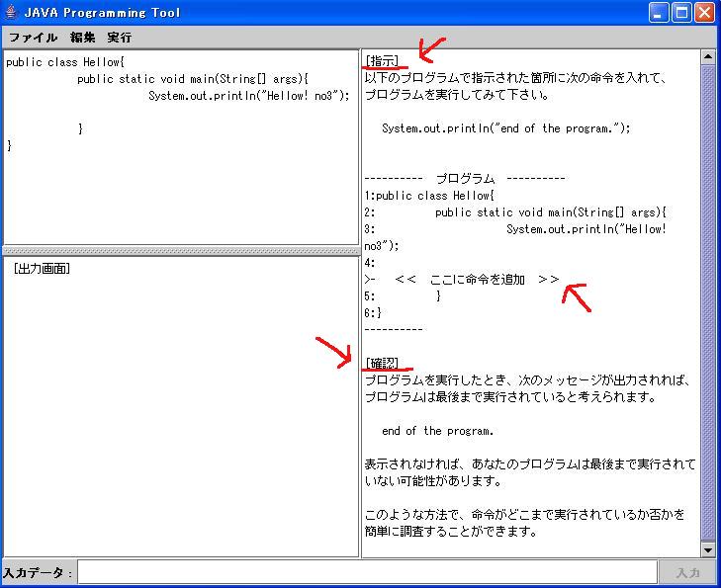Click the horizontal divider between editor and output
This screenshot has width=721, height=588.
[181, 251]
